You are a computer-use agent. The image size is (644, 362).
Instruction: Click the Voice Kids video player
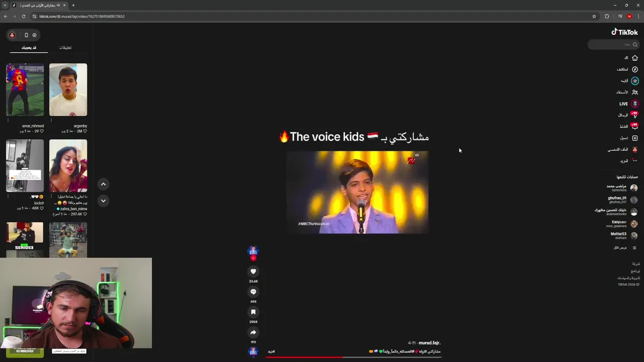[x=357, y=192]
